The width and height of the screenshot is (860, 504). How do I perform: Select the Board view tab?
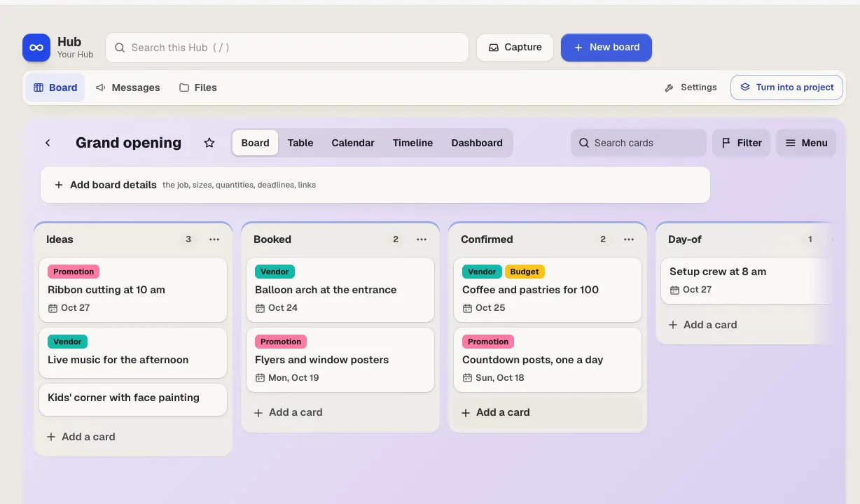coord(255,143)
